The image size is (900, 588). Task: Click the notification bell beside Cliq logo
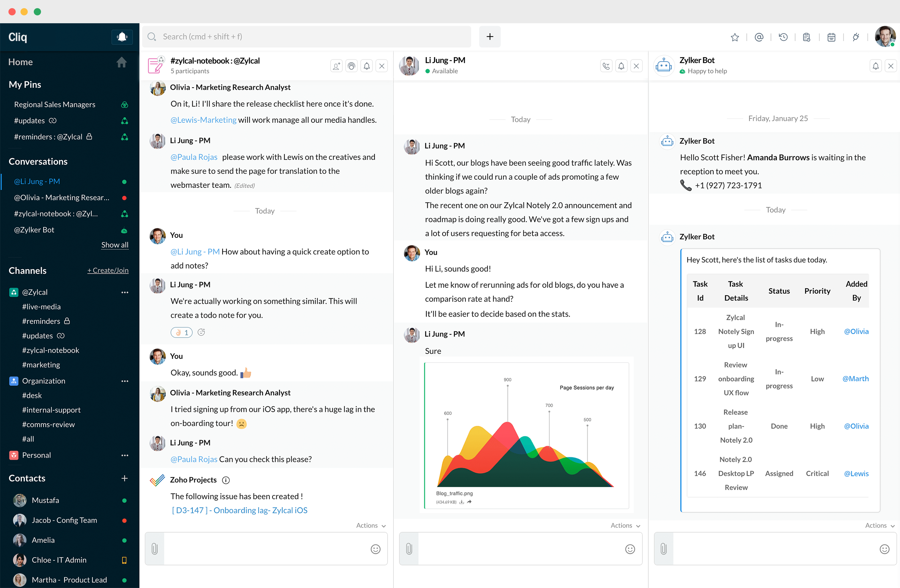122,37
